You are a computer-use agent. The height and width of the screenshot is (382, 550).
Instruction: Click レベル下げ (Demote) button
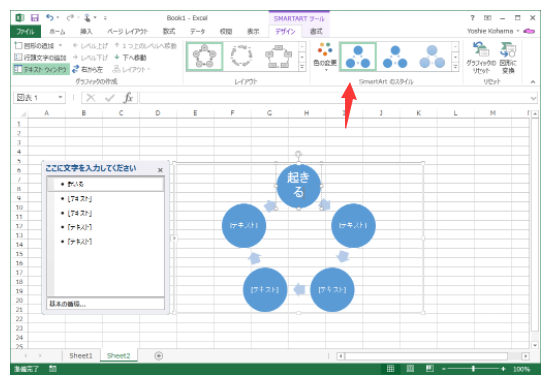pyautogui.click(x=90, y=57)
